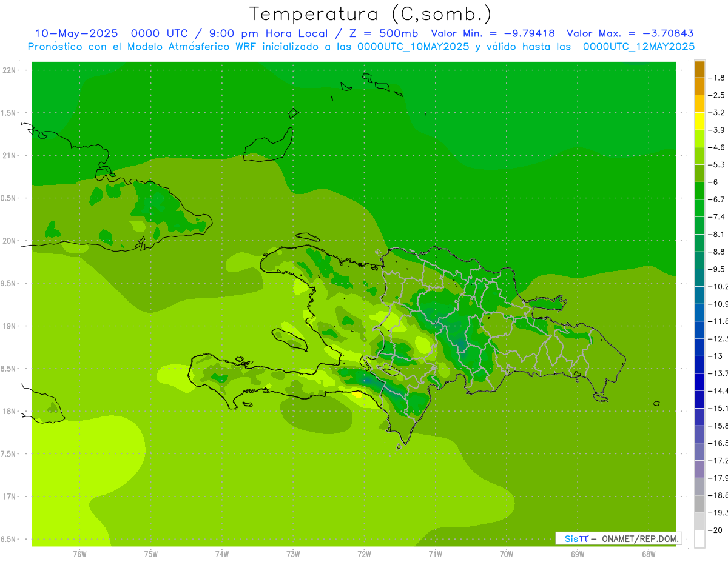This screenshot has height=562, width=728.
Task: Click the '-8.8' colorbar label
Action: click(x=717, y=252)
